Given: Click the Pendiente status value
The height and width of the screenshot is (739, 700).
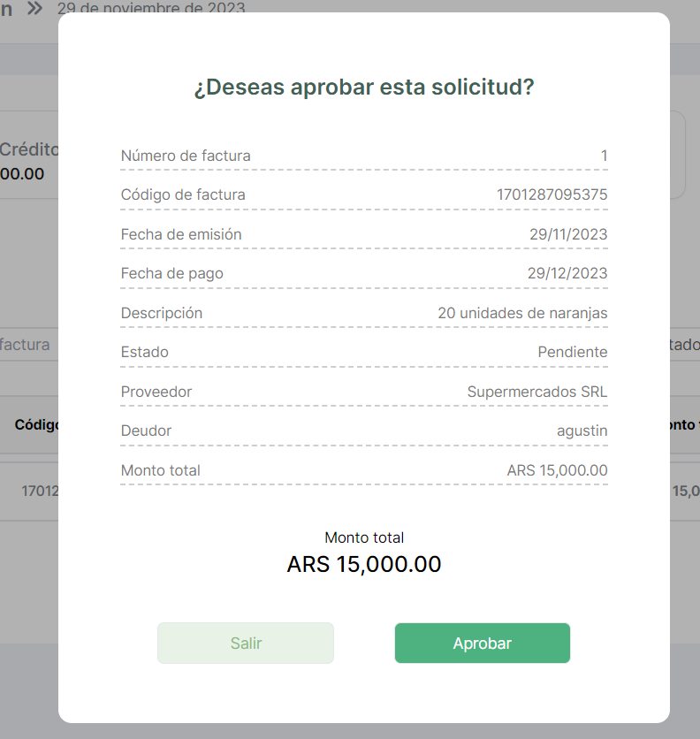Looking at the screenshot, I should point(572,352).
